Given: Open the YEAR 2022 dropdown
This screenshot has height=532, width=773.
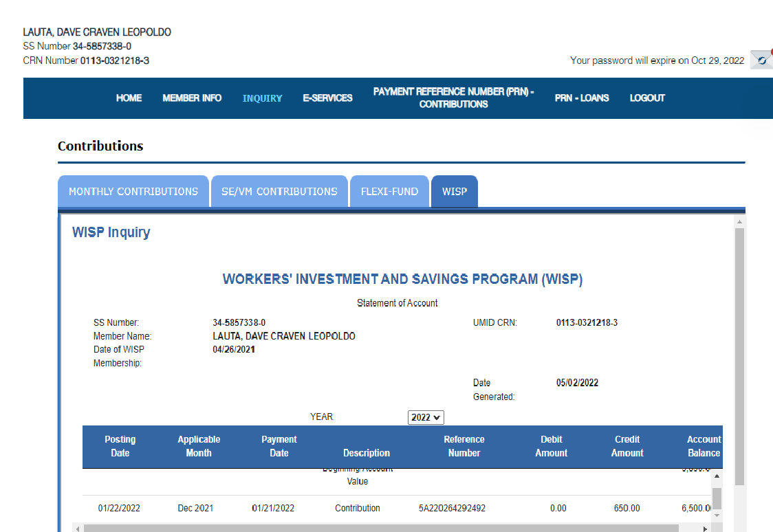Looking at the screenshot, I should 426,417.
